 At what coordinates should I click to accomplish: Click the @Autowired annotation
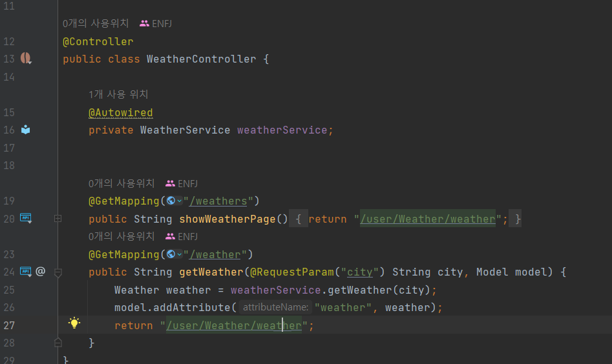[121, 113]
